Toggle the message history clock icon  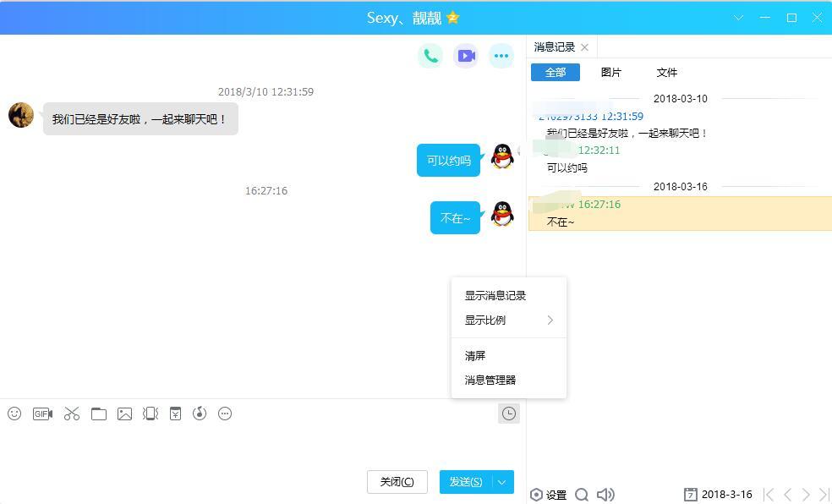point(509,414)
